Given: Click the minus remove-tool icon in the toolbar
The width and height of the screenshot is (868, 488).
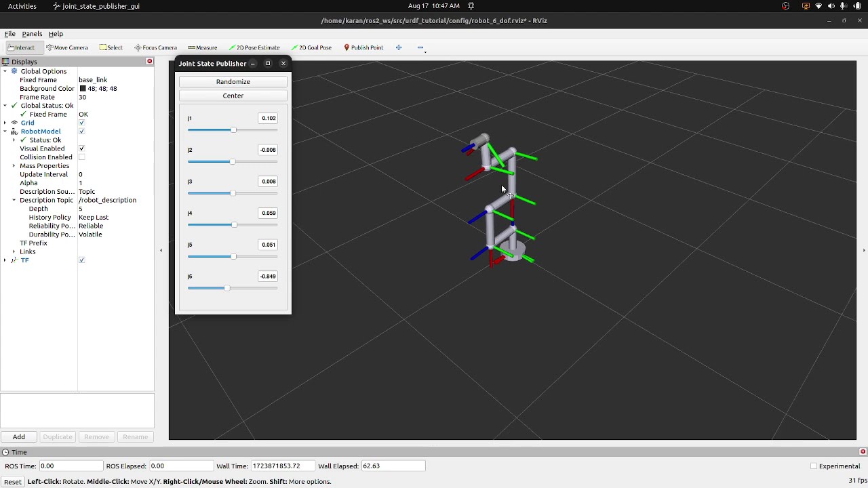Looking at the screenshot, I should pos(420,47).
